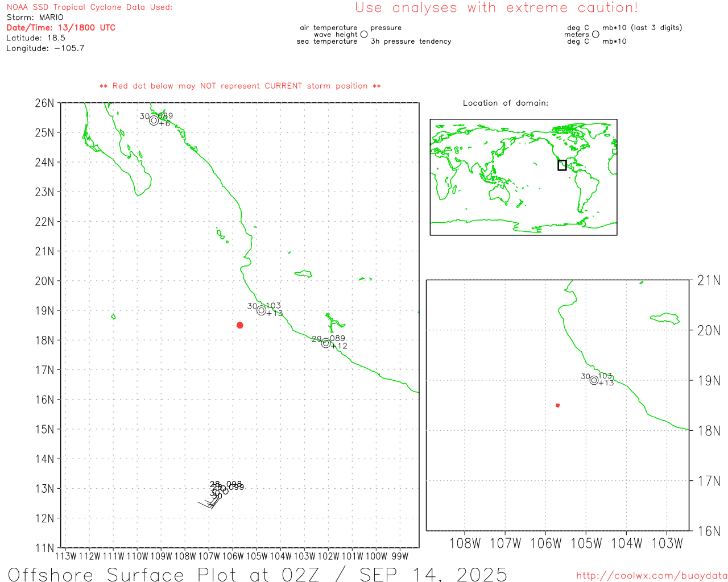This screenshot has height=582, width=728.
Task: Click the buoy cluster circle near 13N 106W
Action: [225, 491]
